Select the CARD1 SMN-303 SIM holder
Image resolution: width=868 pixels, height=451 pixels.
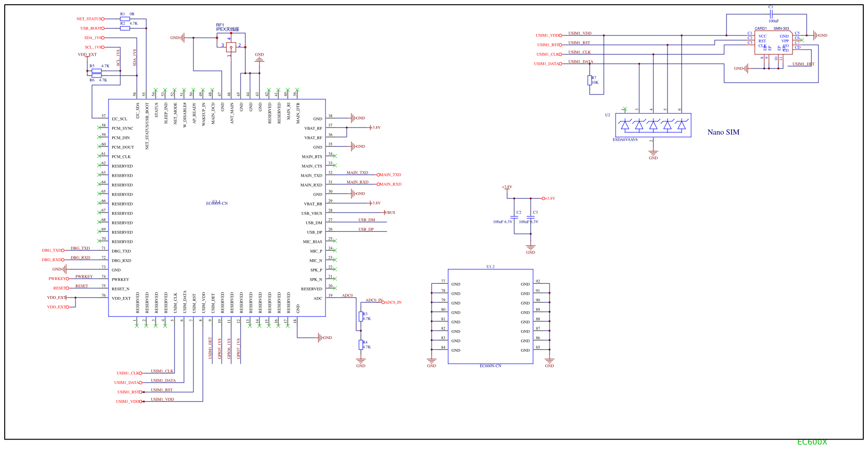773,43
